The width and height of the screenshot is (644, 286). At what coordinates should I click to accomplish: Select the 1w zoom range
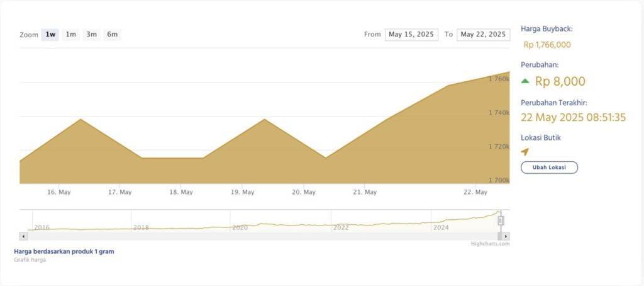[50, 35]
